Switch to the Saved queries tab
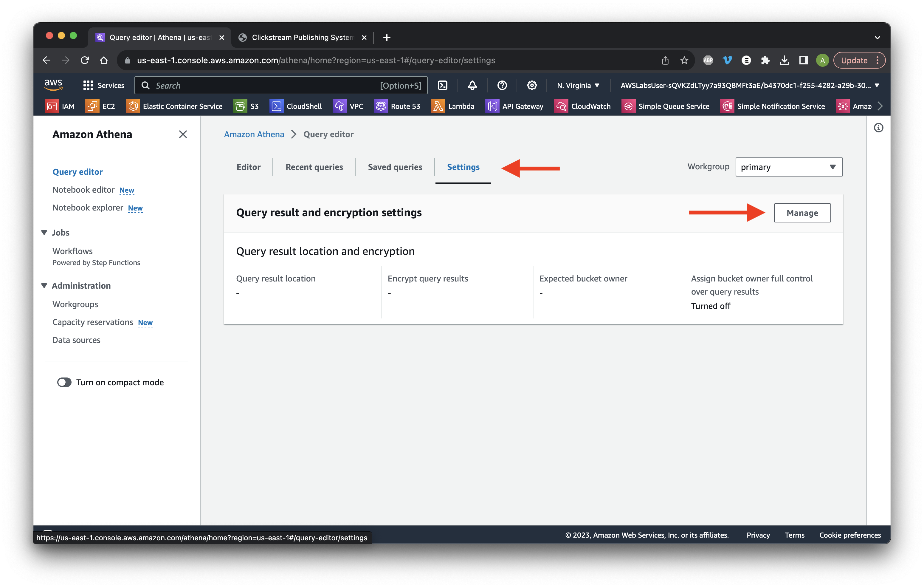Image resolution: width=924 pixels, height=588 pixels. point(395,167)
